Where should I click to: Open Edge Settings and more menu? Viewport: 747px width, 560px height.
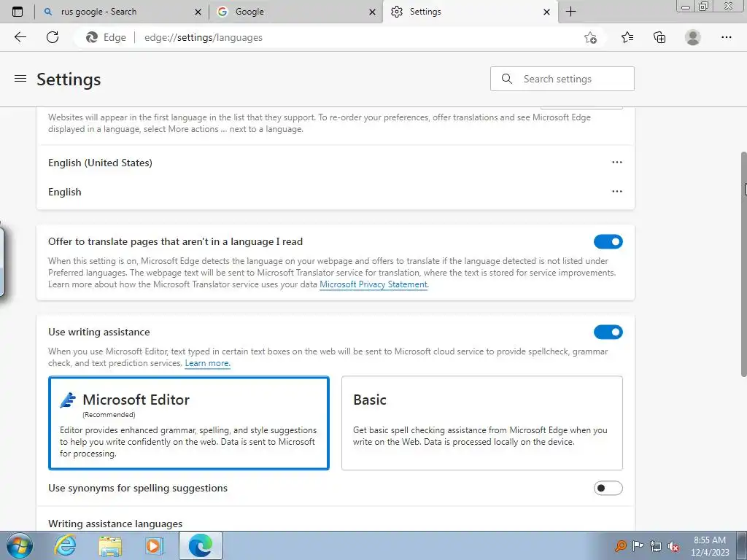[726, 37]
